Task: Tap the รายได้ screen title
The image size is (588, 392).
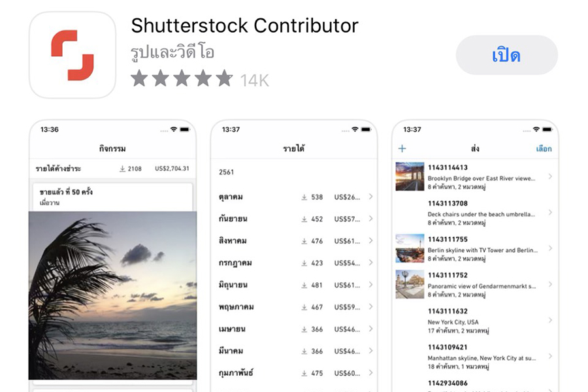Action: (294, 149)
